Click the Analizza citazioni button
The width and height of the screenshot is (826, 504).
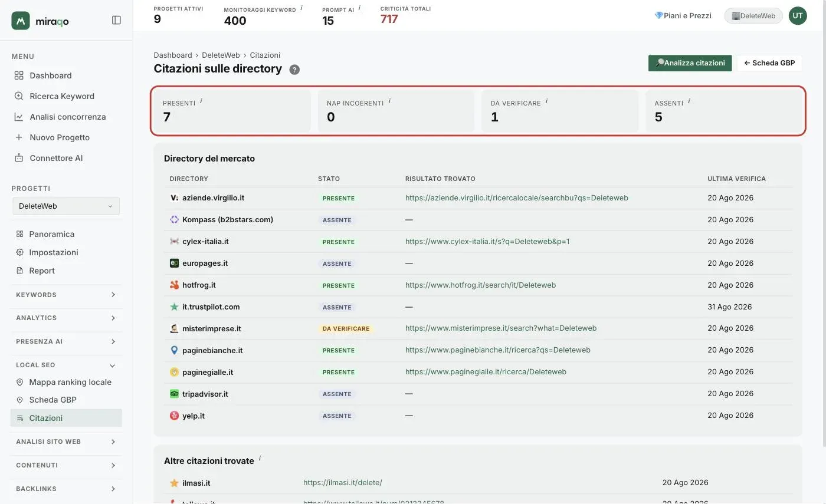(690, 63)
